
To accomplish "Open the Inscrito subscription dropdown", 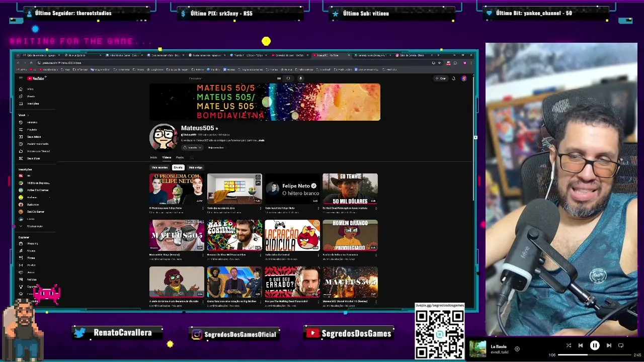I will point(192,147).
